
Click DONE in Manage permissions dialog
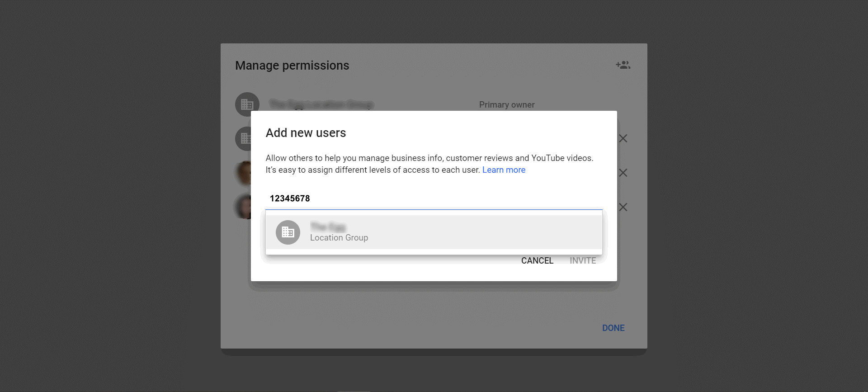coord(613,328)
